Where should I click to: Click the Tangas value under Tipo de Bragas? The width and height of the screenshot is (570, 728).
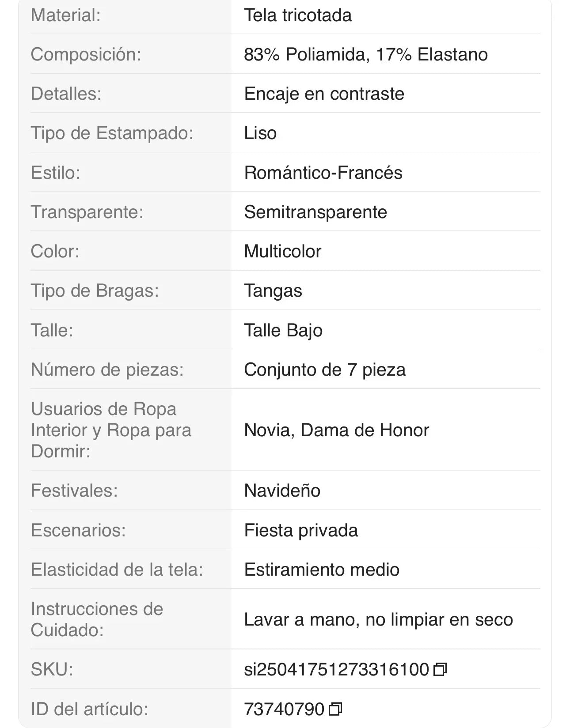273,290
